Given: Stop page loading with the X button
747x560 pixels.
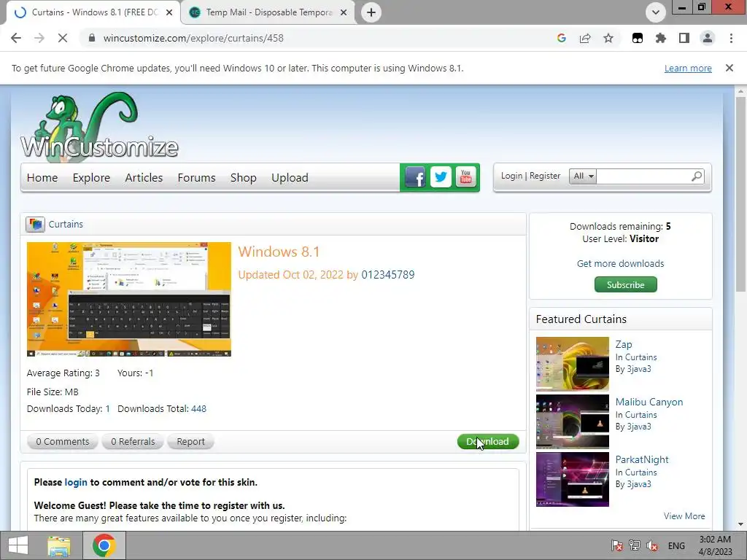Looking at the screenshot, I should pyautogui.click(x=63, y=38).
